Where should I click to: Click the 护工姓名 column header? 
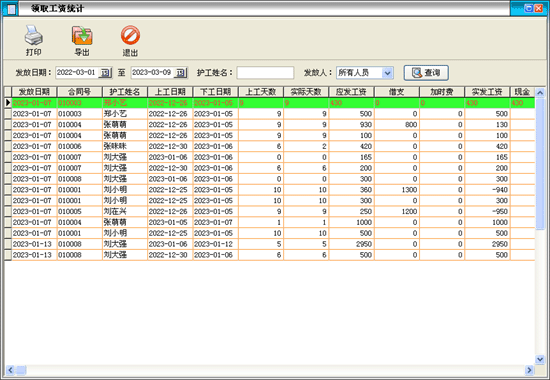[x=125, y=92]
